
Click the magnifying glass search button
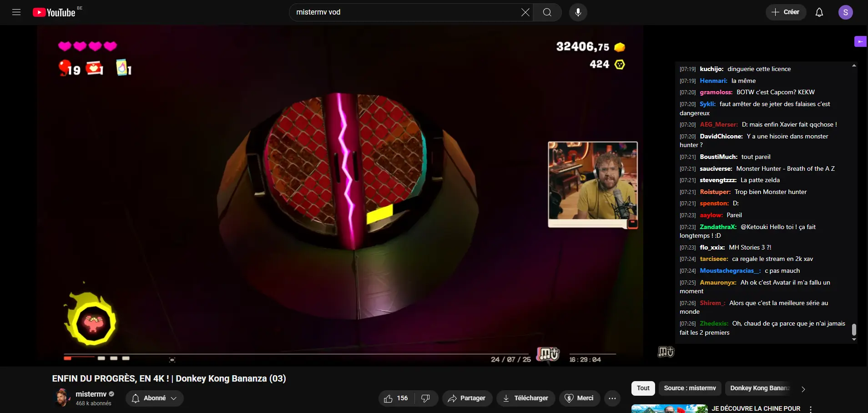tap(547, 12)
